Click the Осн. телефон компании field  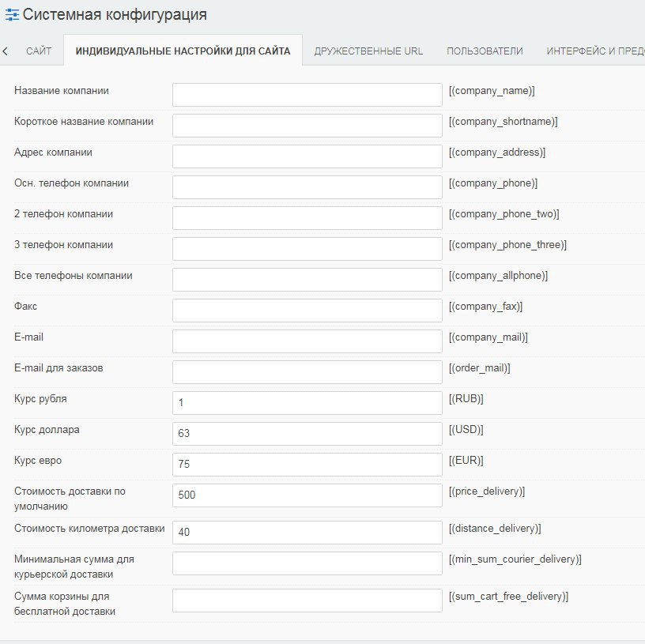point(307,187)
